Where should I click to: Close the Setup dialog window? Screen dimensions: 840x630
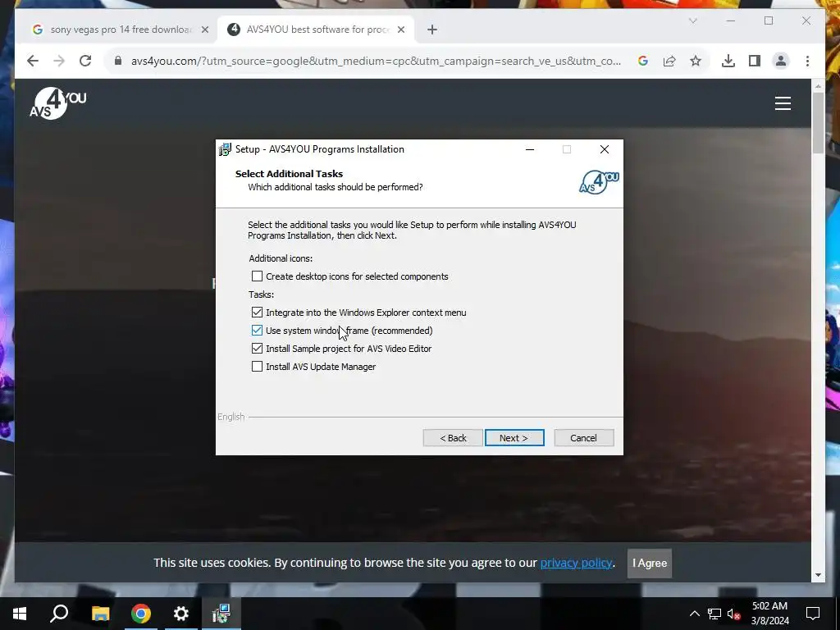coord(605,149)
